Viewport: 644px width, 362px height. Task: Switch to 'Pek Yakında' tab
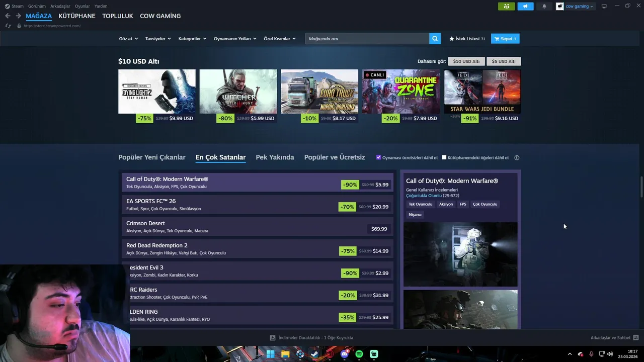pyautogui.click(x=275, y=157)
